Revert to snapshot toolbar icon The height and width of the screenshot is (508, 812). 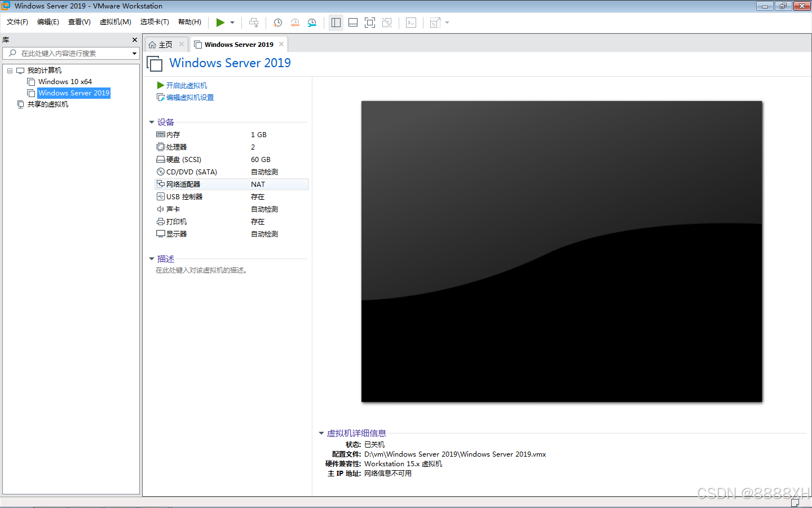click(x=295, y=23)
